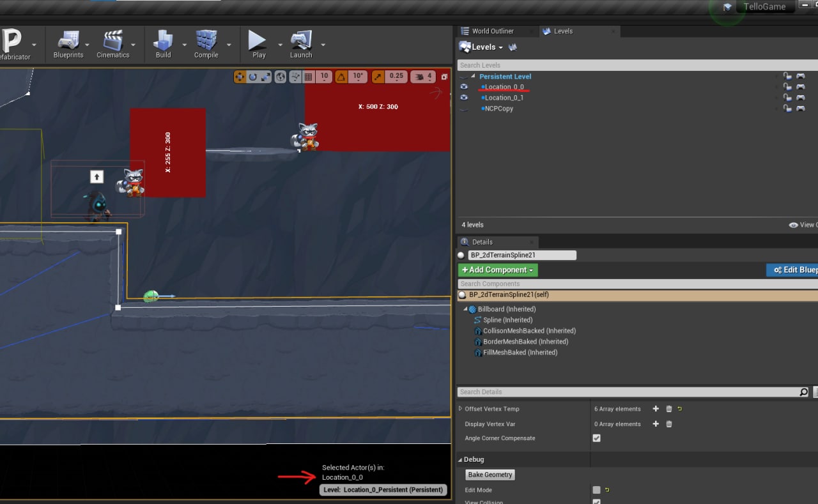This screenshot has height=504, width=818.
Task: Open the Blueprints toolbar button
Action: pyautogui.click(x=68, y=44)
